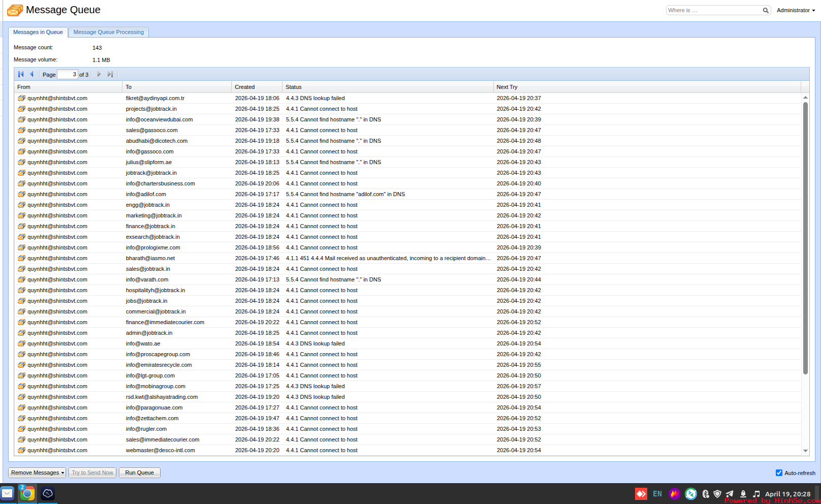Screen dimensions: 821x504
Task: Open the EN language indicator in the tray
Action: pyautogui.click(x=657, y=494)
